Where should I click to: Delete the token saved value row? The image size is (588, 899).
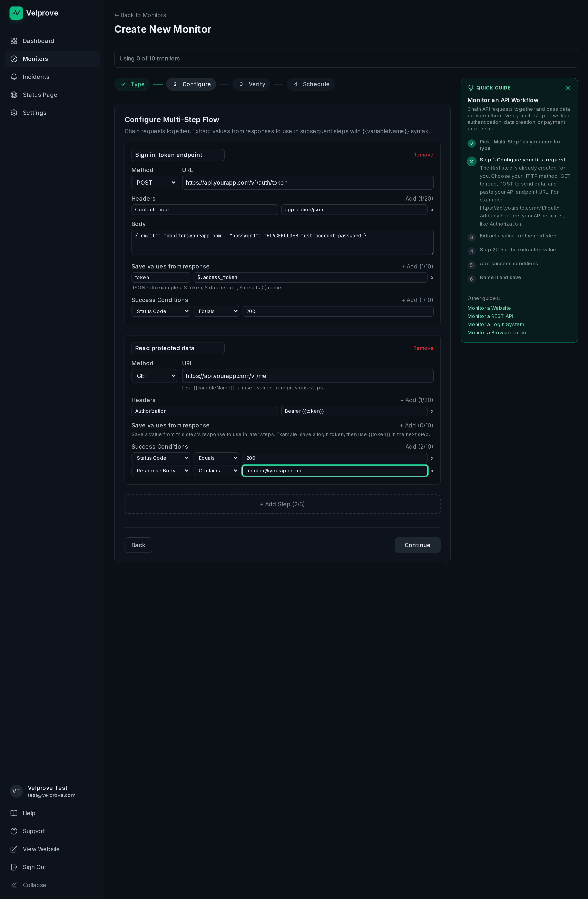coord(432,278)
